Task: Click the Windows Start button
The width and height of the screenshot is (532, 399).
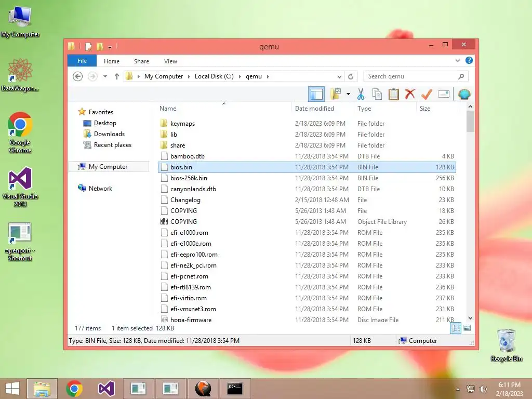Action: (x=12, y=389)
